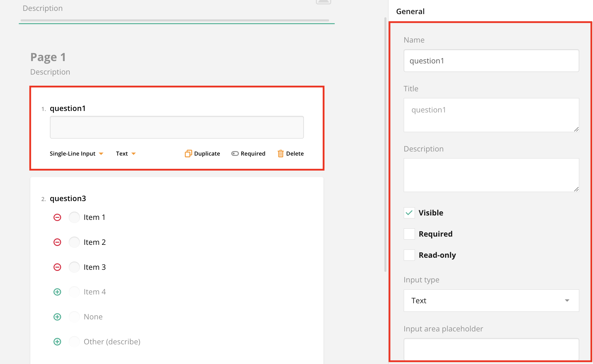
Task: Click the question3 title text
Action: point(68,198)
